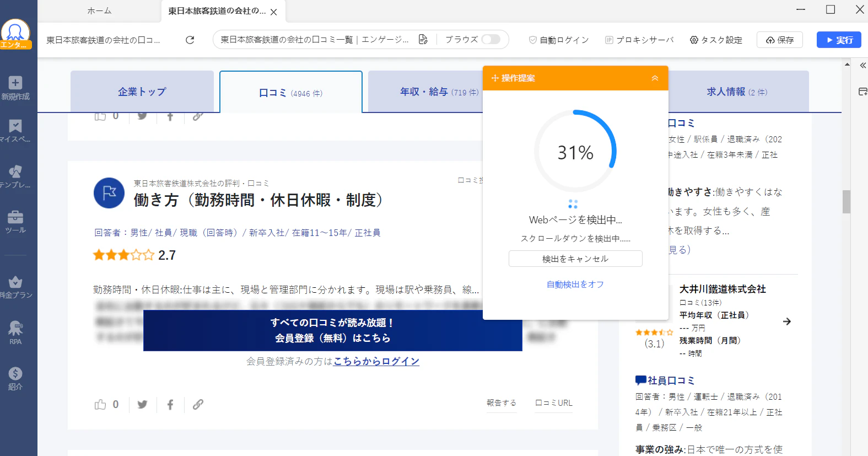Open プロキシサーバ settings

coord(639,40)
